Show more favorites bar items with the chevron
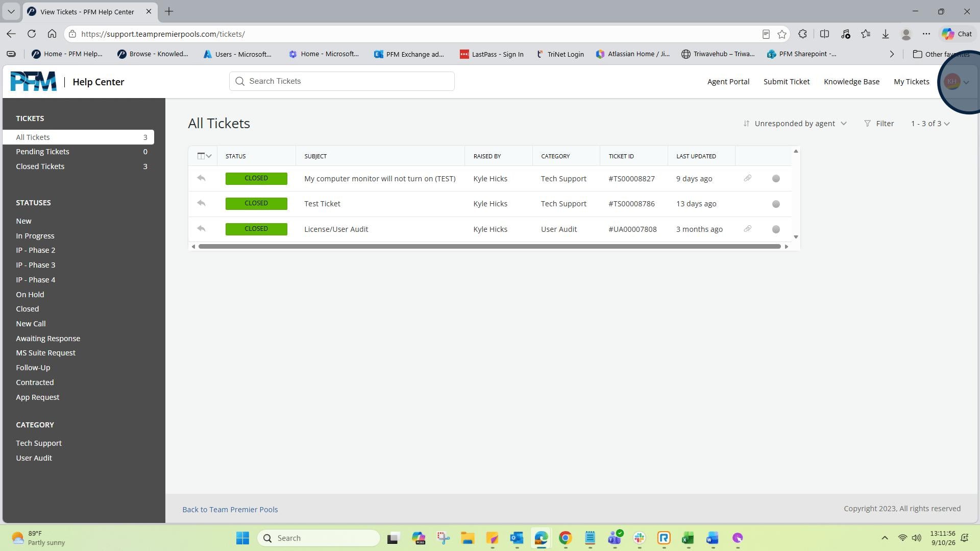Screen dimensions: 980x551 pyautogui.click(x=892, y=54)
